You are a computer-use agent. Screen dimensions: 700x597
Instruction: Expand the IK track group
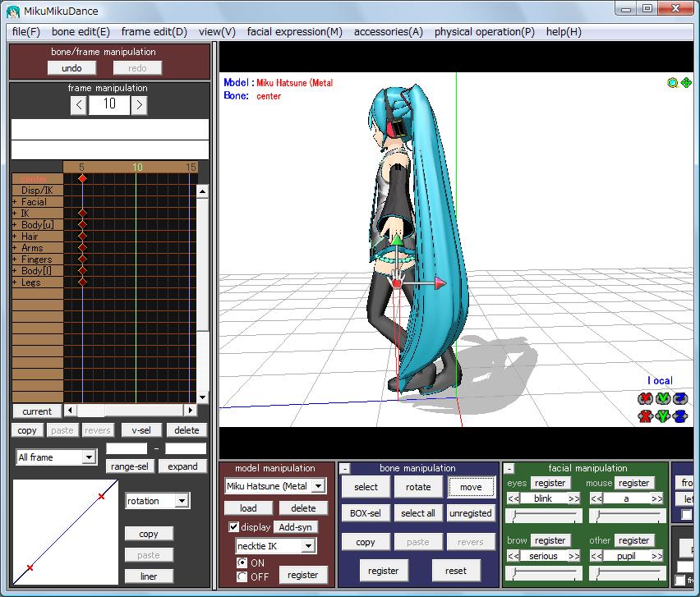coord(15,214)
